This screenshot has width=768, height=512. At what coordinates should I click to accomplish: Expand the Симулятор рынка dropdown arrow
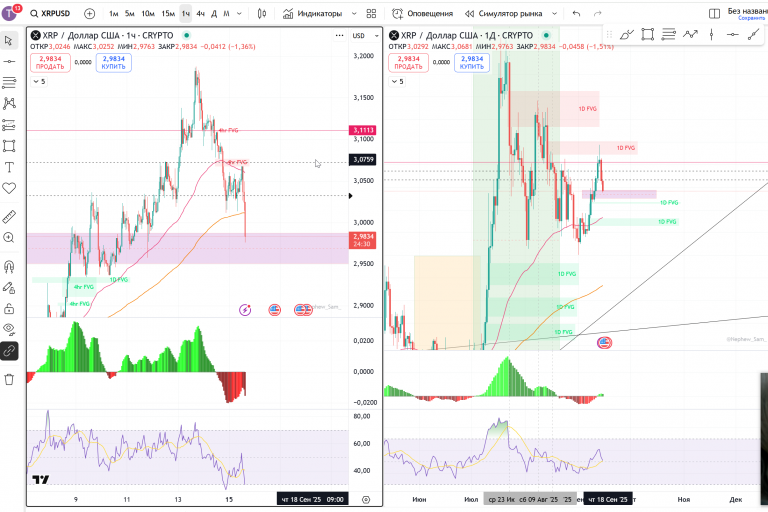(554, 14)
